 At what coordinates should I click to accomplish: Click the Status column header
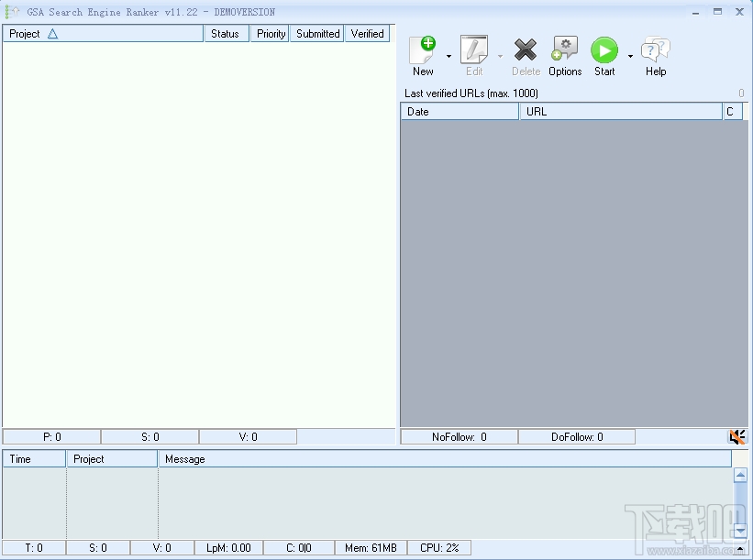[226, 33]
